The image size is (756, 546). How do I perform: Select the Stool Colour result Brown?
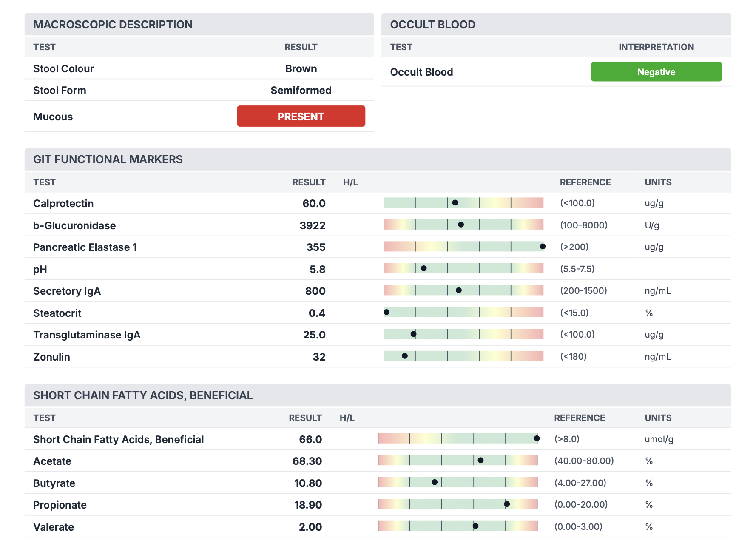coord(301,69)
